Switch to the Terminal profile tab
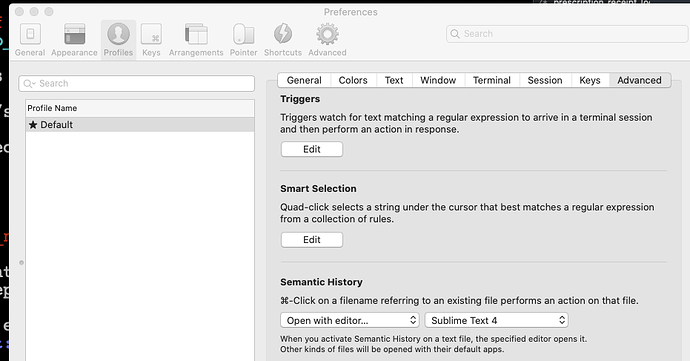Screen dimensions: 690x361 coord(492,80)
